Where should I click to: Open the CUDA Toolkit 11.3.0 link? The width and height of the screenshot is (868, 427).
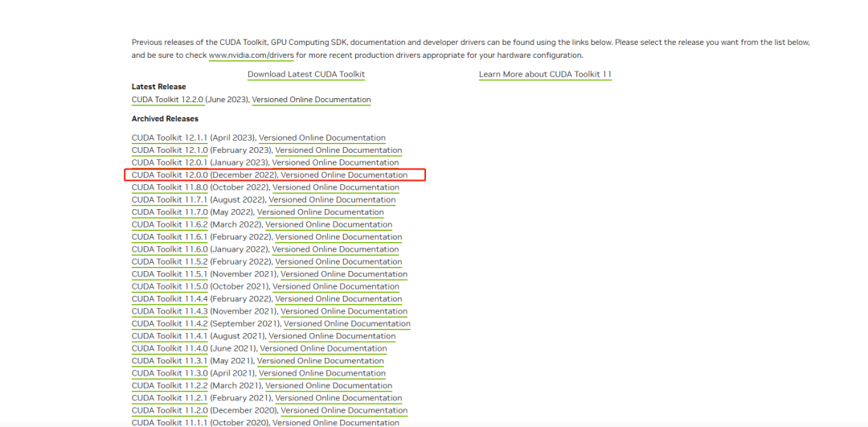point(170,373)
